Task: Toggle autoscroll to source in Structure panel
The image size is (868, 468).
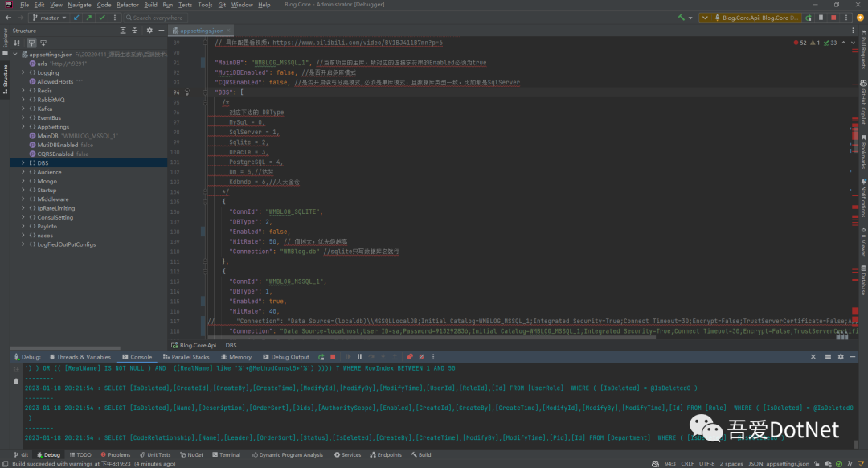Action: (31, 43)
